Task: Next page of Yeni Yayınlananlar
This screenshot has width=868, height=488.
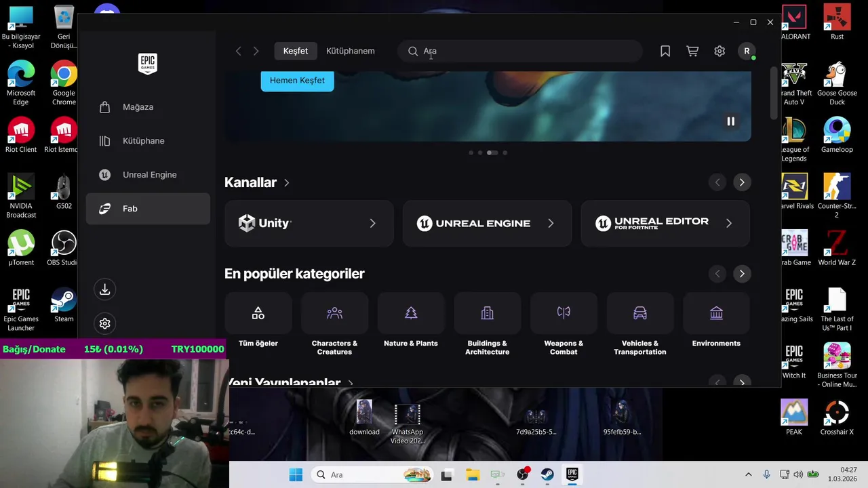Action: pyautogui.click(x=742, y=382)
